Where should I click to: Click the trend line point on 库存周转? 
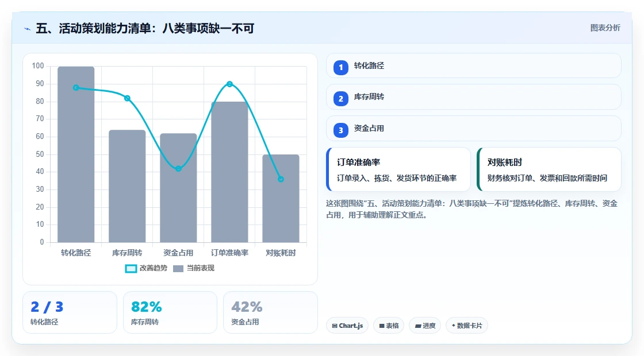click(x=127, y=98)
